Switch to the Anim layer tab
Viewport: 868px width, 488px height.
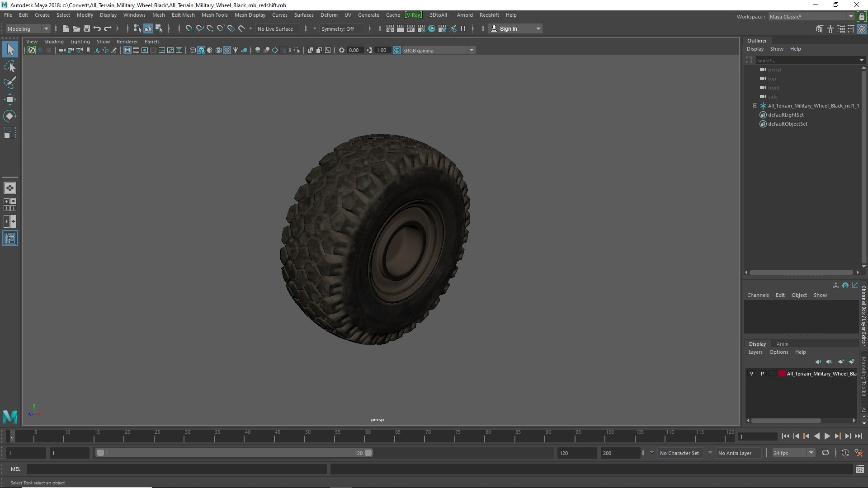pyautogui.click(x=782, y=344)
